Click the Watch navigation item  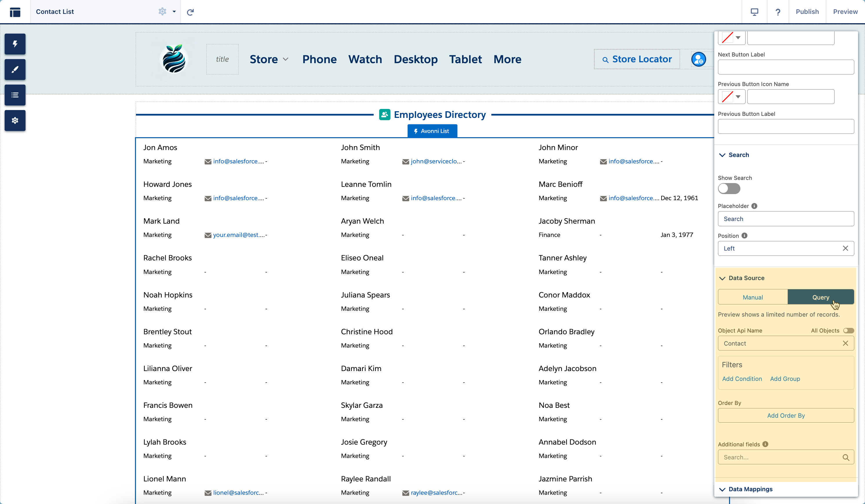click(365, 59)
